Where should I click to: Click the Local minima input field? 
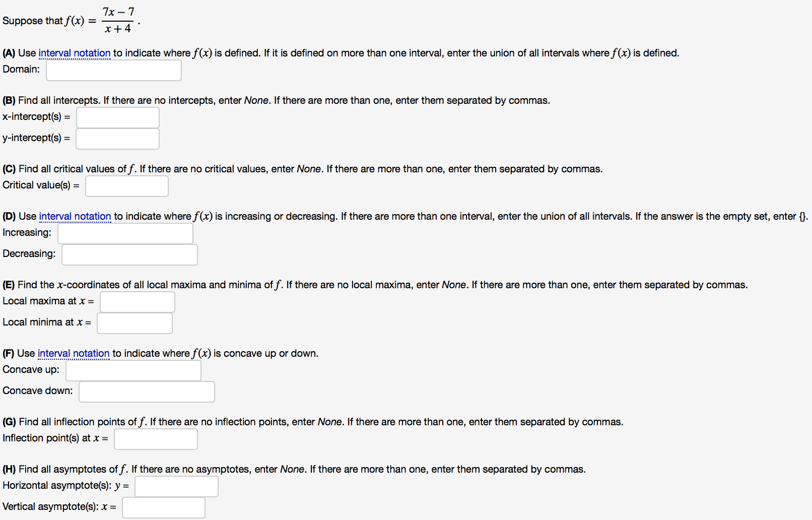(134, 323)
